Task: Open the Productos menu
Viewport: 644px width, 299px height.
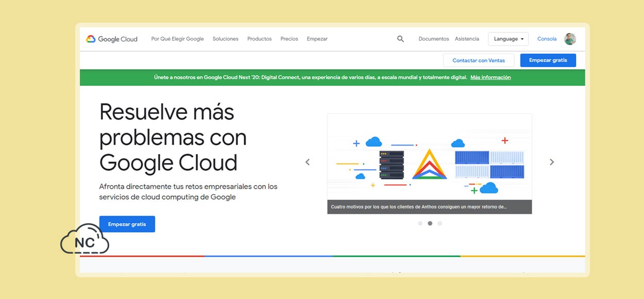Action: tap(259, 39)
